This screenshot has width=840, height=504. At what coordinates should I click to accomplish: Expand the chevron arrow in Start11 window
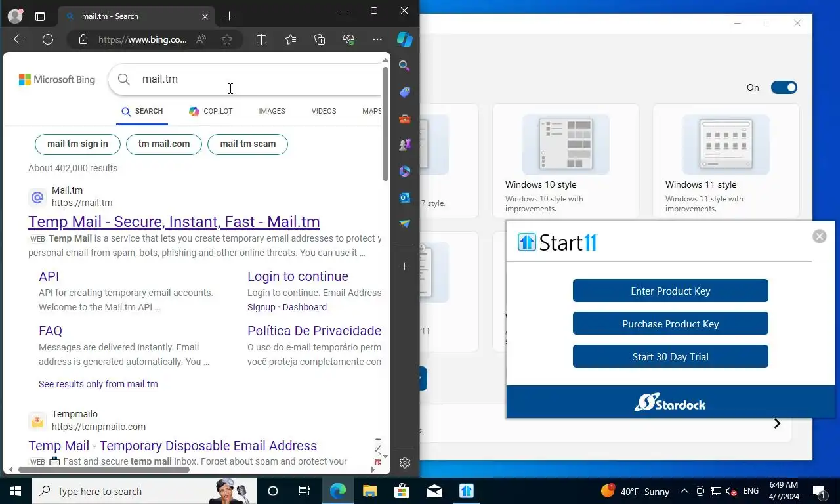(777, 423)
